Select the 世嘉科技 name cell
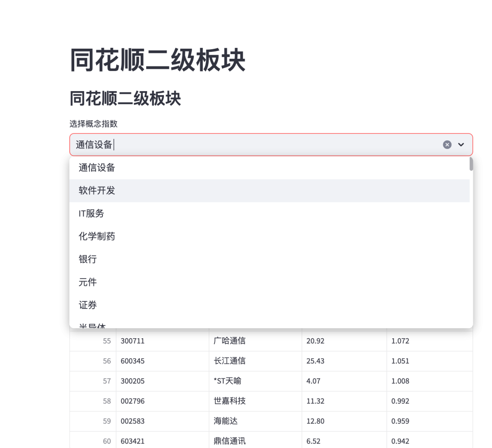492x448 pixels. pyautogui.click(x=256, y=401)
